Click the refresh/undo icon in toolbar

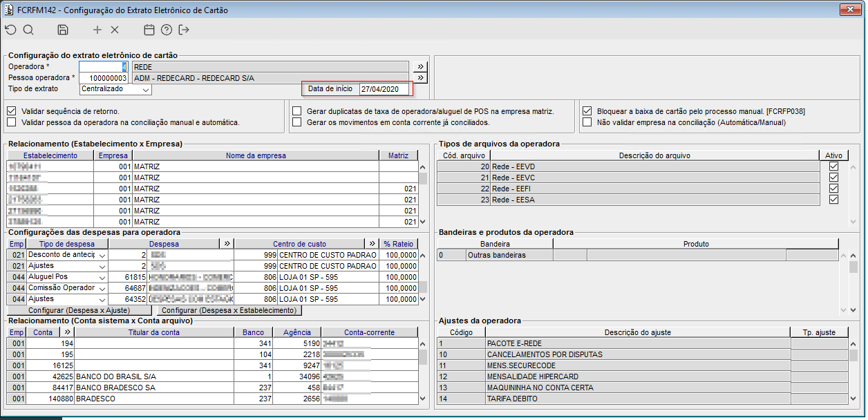[10, 30]
